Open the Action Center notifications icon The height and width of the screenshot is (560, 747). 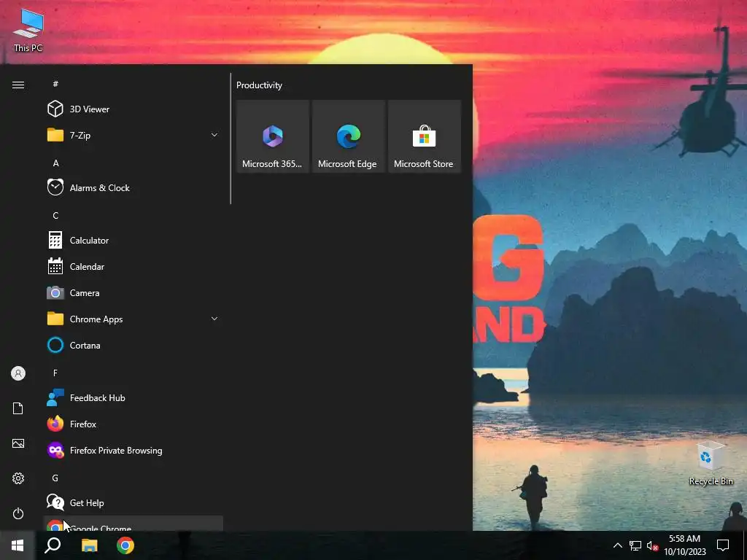[723, 545]
